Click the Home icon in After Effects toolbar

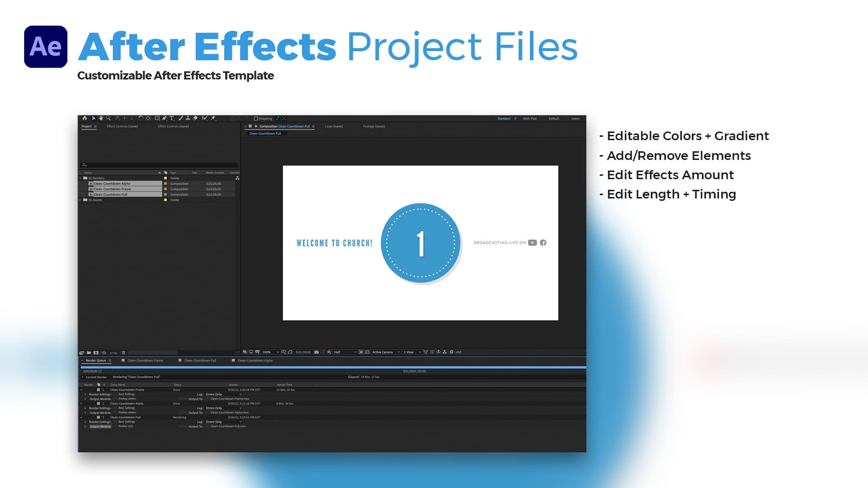pos(85,118)
